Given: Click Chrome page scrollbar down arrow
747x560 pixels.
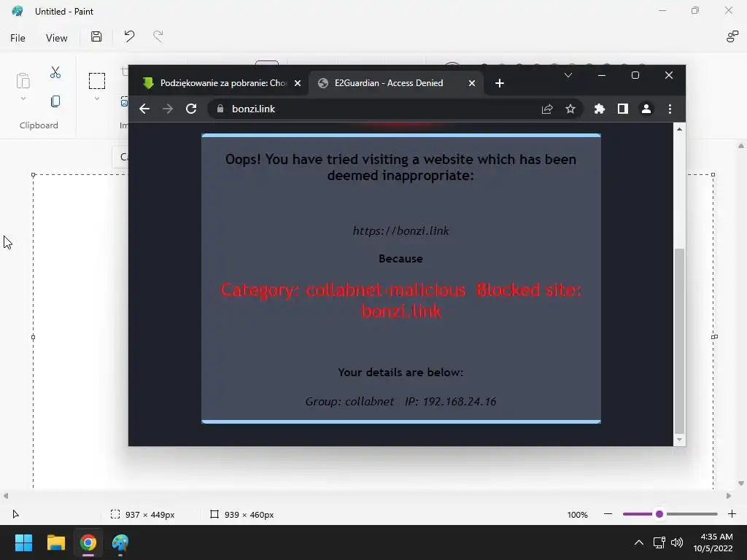Looking at the screenshot, I should click(x=679, y=440).
